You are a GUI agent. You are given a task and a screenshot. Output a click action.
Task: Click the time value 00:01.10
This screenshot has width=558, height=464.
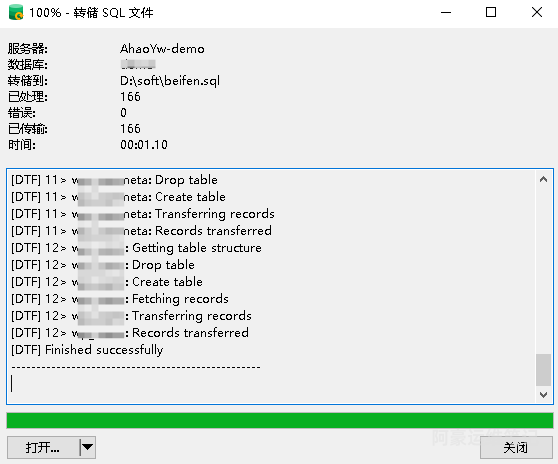pyautogui.click(x=144, y=145)
